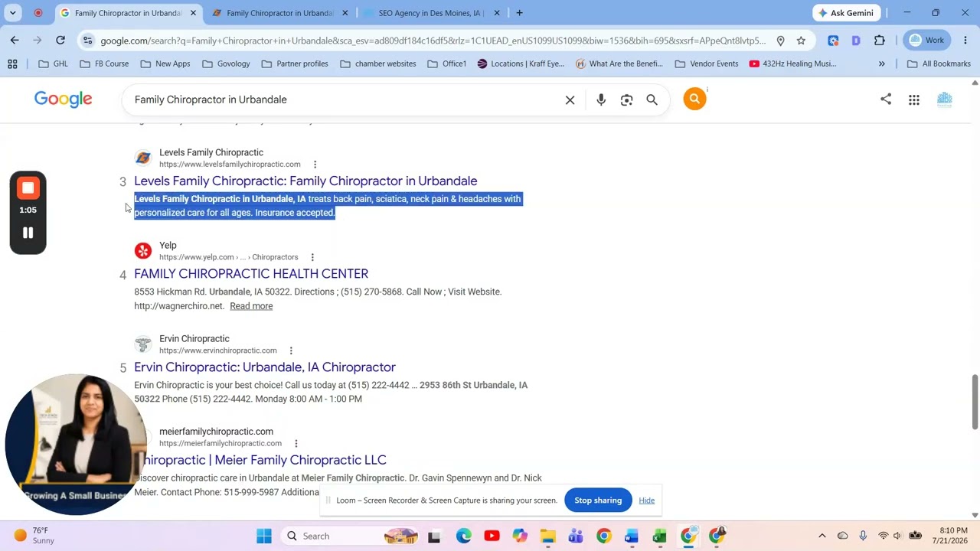The width and height of the screenshot is (980, 551).
Task: Open the GHL bookmarks folder
Action: pos(53,64)
